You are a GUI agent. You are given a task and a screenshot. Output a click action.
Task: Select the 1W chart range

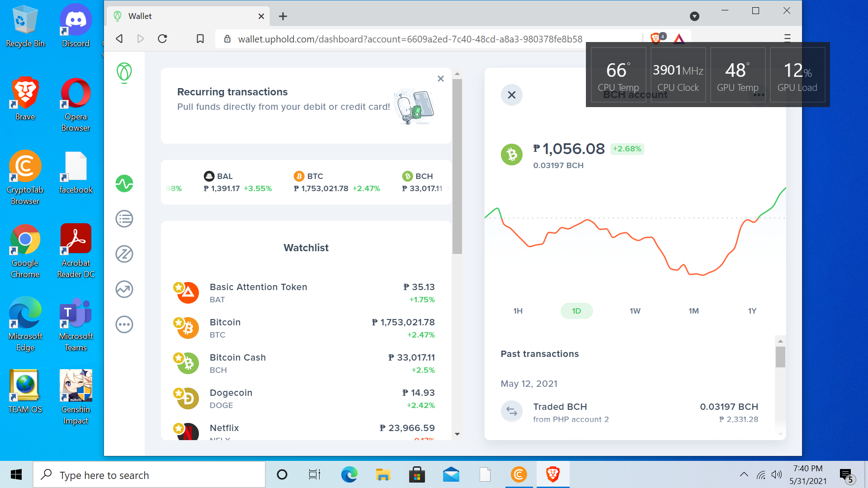click(x=635, y=311)
